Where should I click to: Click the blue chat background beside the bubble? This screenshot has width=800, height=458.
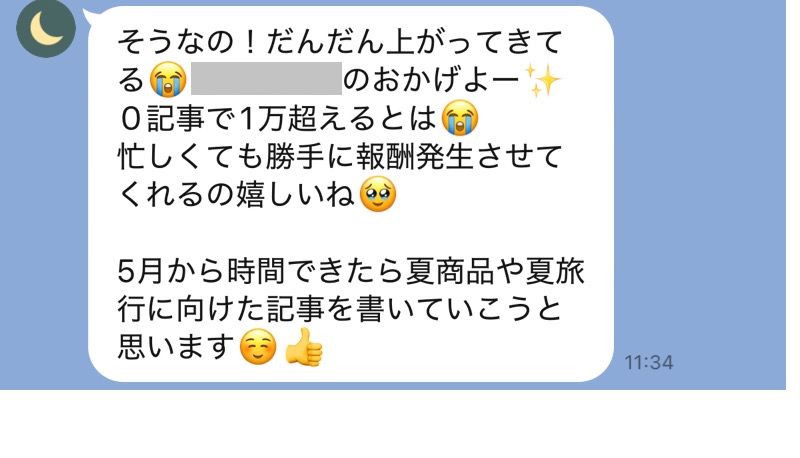704,179
